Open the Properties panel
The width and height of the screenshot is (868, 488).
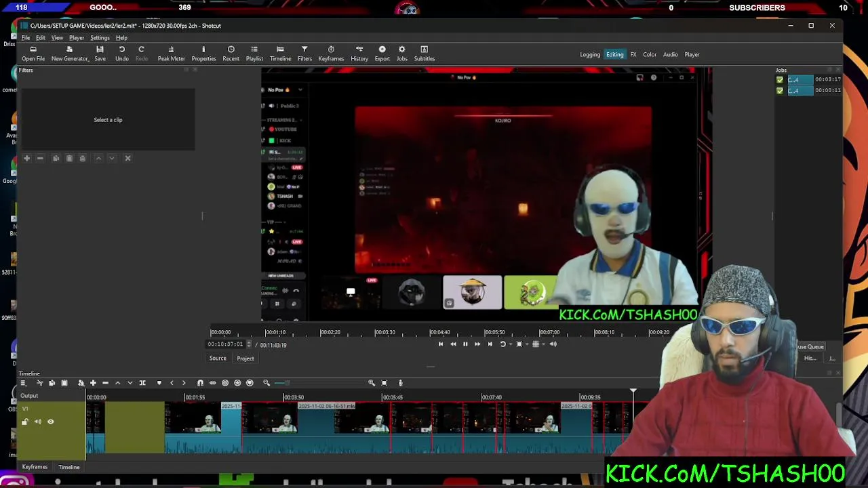point(203,54)
